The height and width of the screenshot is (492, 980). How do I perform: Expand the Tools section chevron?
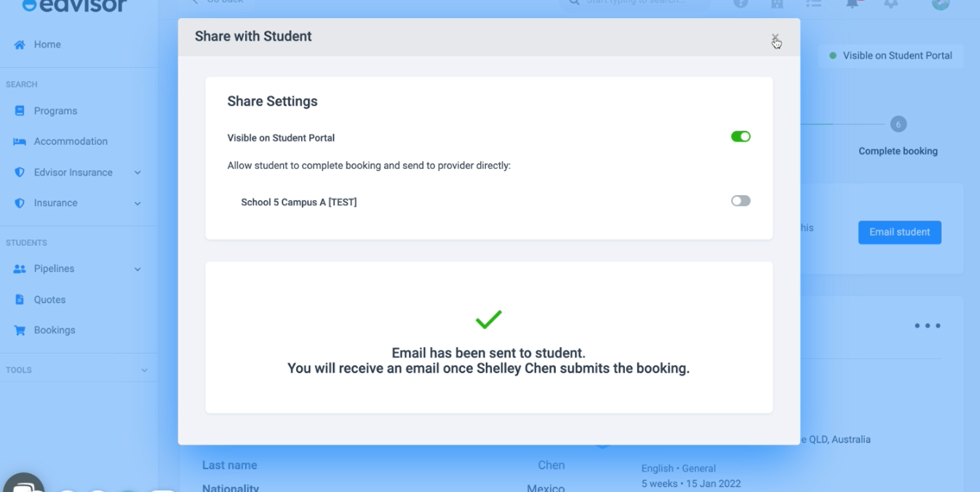click(x=144, y=370)
